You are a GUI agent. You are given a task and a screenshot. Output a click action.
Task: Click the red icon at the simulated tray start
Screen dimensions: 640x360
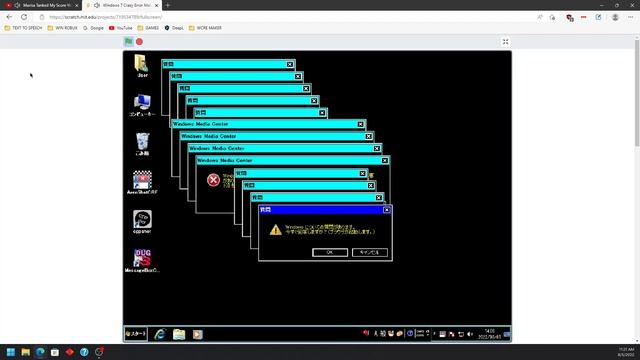click(366, 333)
